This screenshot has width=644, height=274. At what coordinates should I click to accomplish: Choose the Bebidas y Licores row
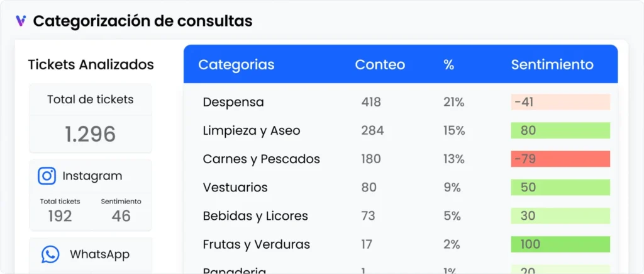coord(255,215)
